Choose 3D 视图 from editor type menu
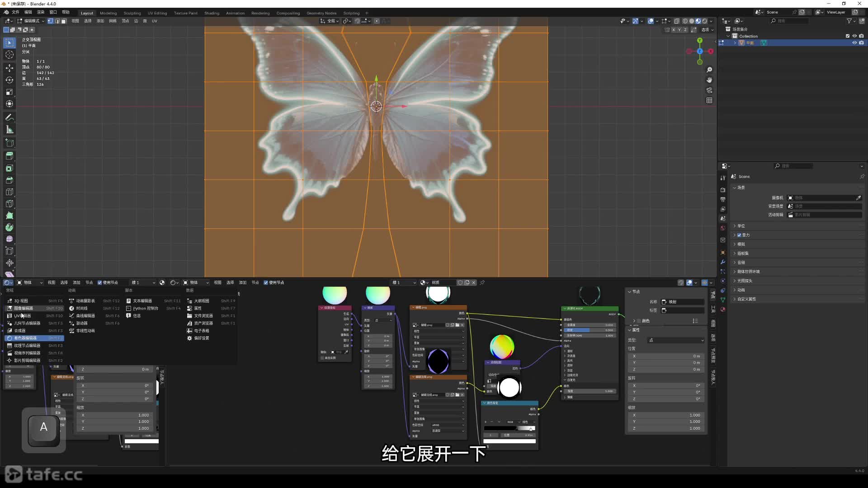This screenshot has height=488, width=868. coord(34,301)
